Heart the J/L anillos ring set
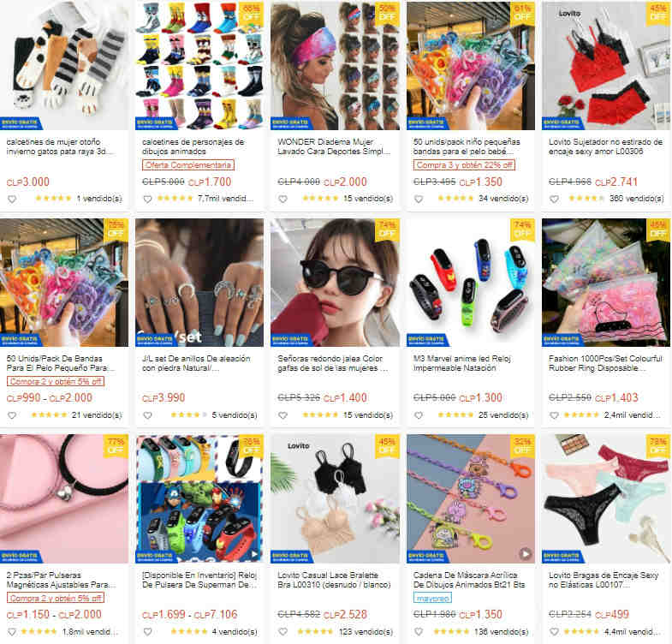The image size is (672, 644). (x=147, y=415)
